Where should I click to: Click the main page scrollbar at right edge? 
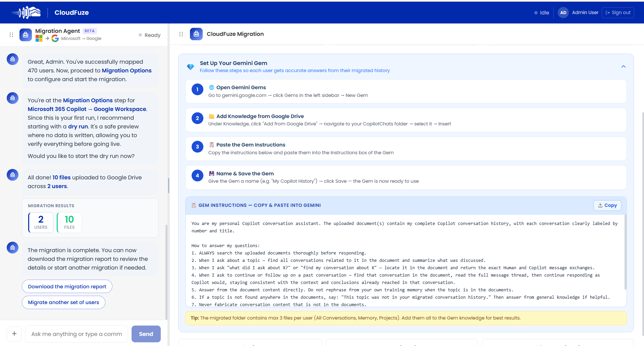pos(643,224)
